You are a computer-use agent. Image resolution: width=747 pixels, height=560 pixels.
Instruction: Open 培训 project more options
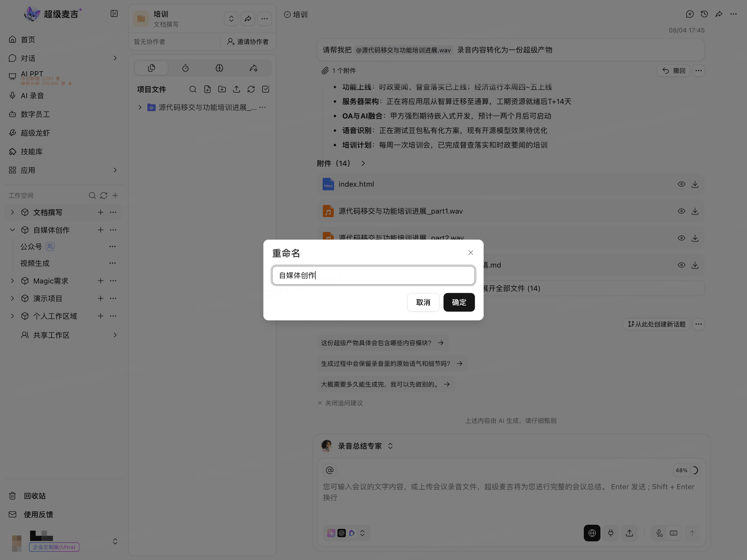click(x=265, y=19)
